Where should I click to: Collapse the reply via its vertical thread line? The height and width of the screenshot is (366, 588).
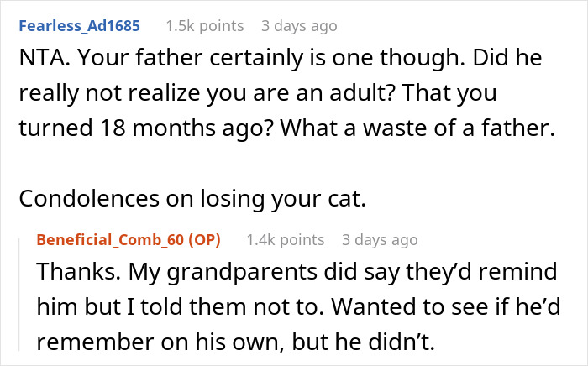(20, 294)
